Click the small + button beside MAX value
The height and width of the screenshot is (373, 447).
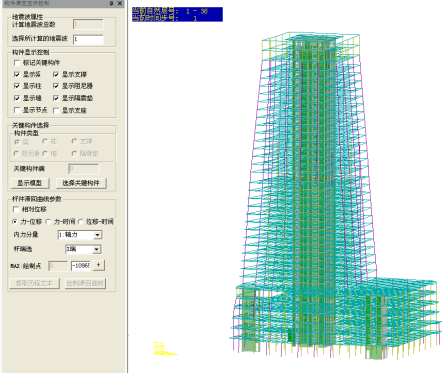(99, 265)
